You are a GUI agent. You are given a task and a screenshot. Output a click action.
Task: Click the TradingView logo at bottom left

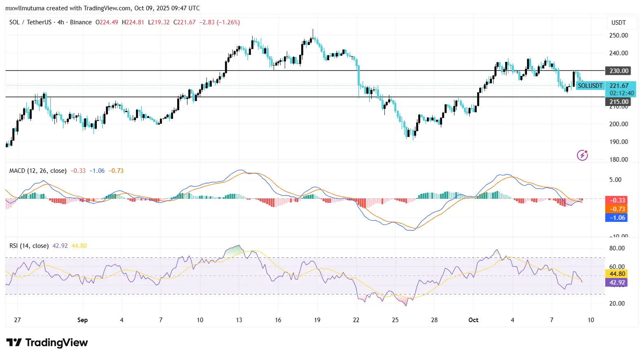pyautogui.click(x=47, y=343)
